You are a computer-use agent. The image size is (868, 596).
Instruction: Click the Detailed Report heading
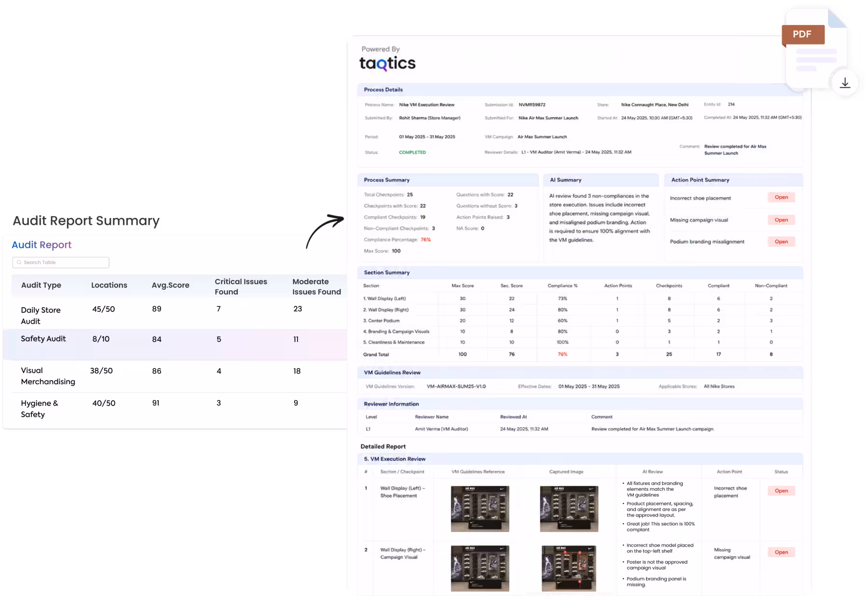coord(383,447)
